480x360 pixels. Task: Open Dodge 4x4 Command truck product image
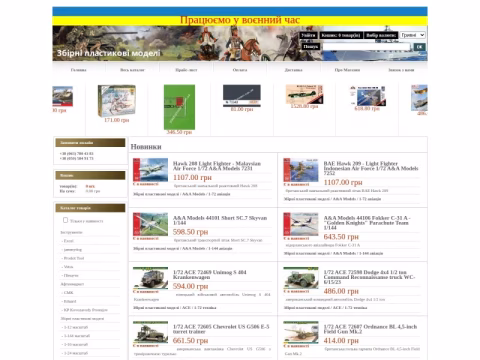301,278
